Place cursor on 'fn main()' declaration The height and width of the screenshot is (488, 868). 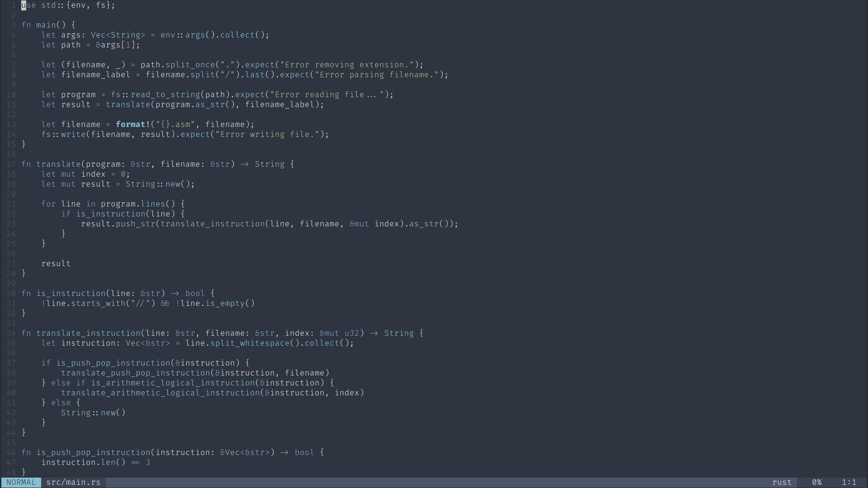(x=44, y=25)
